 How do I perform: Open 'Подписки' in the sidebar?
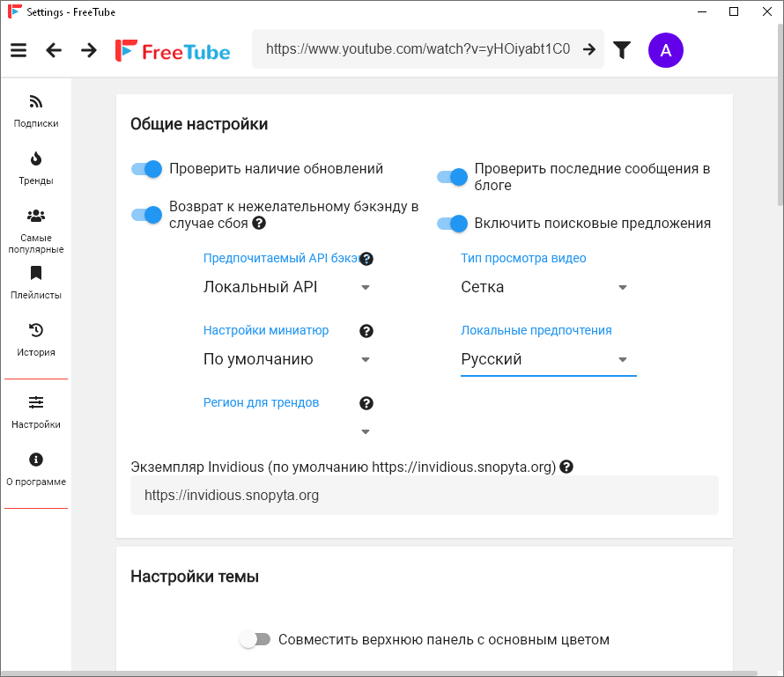pos(36,111)
